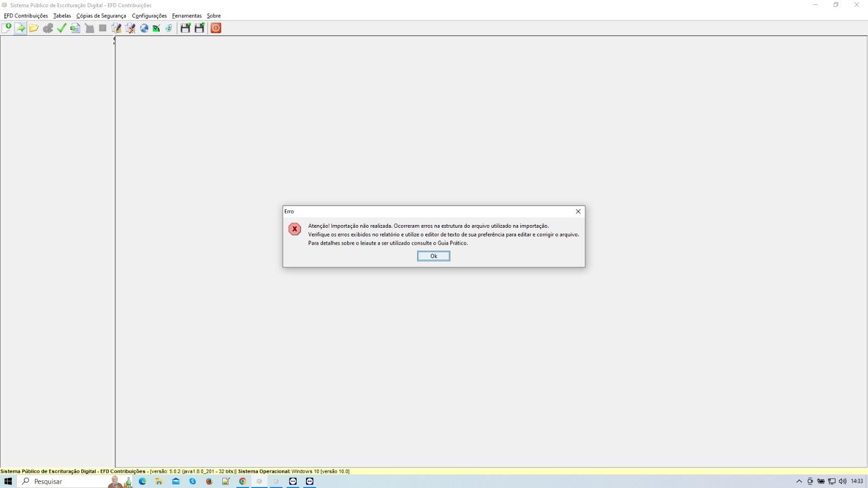Open the last TeamViewer icon on the taskbar

point(310,481)
